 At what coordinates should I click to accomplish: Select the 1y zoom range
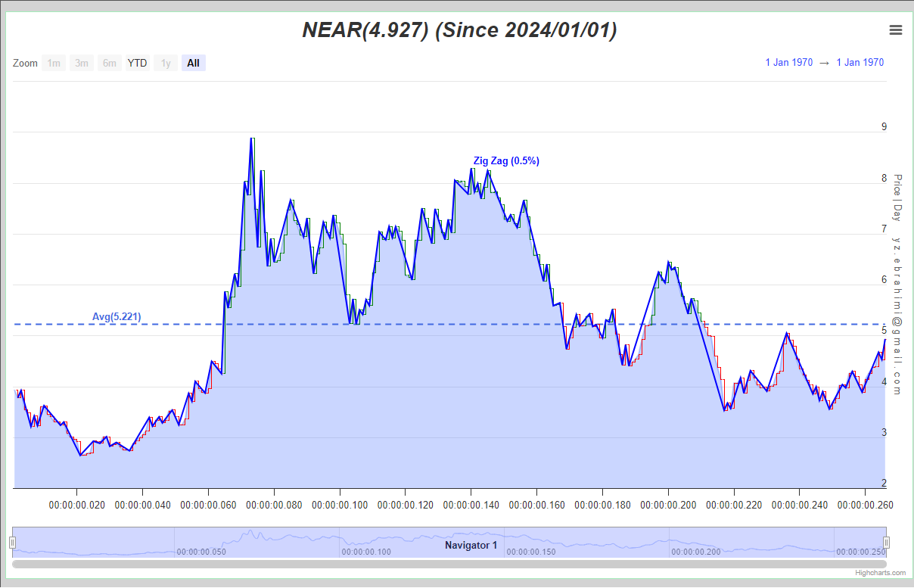tap(166, 63)
